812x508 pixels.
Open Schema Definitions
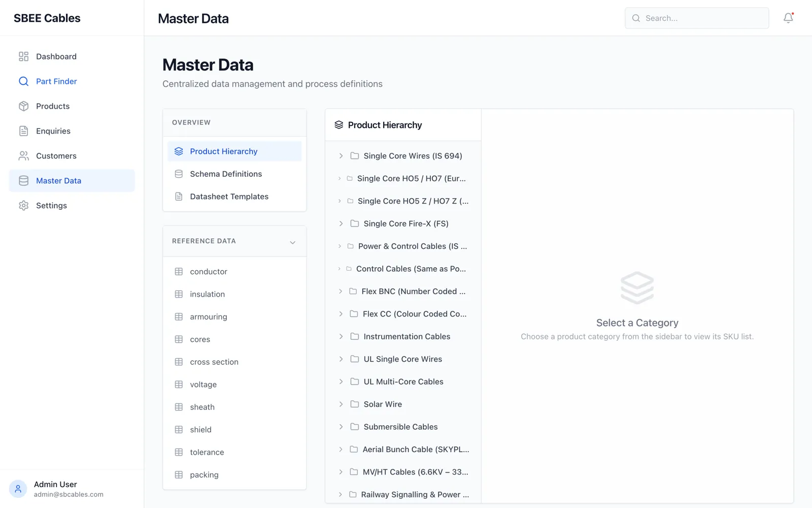click(234, 174)
